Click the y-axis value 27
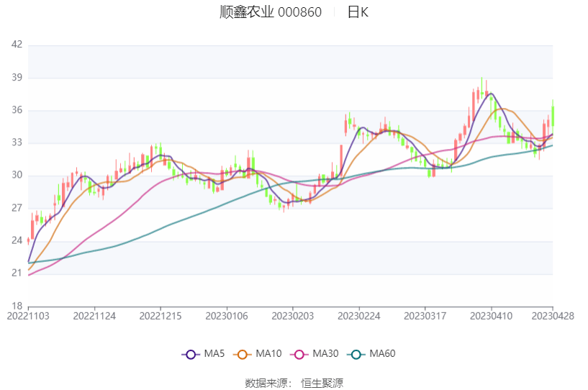Image resolution: width=588 pixels, height=390 pixels. 17,208
